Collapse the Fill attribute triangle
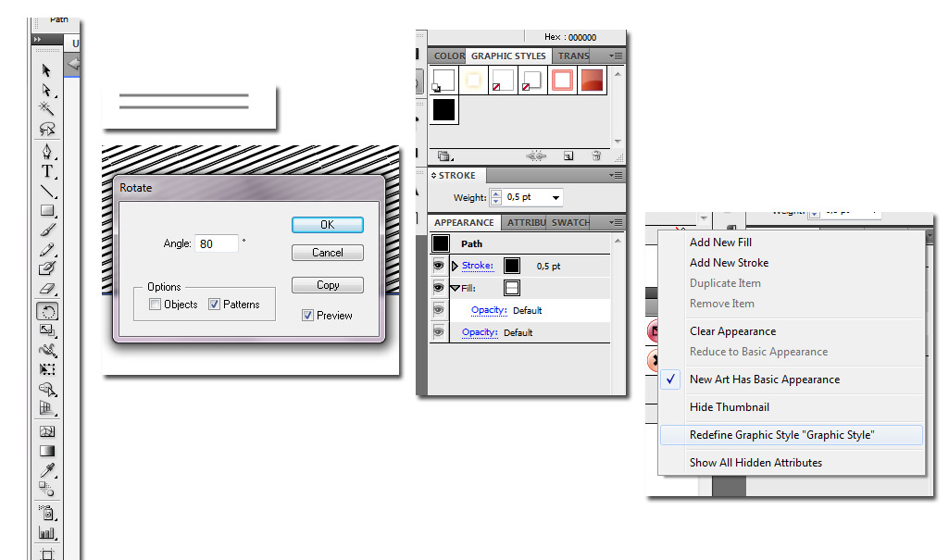 (456, 289)
